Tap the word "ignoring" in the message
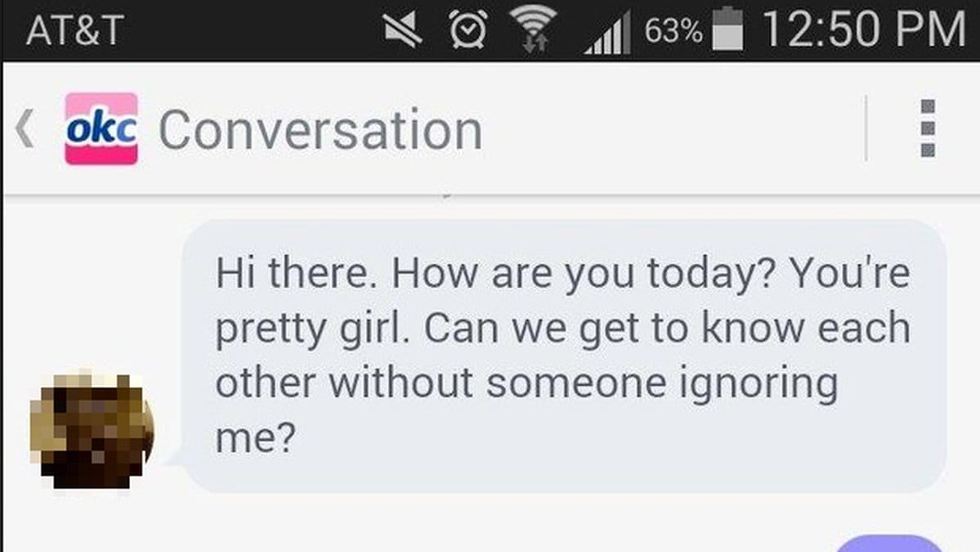 pos(758,384)
